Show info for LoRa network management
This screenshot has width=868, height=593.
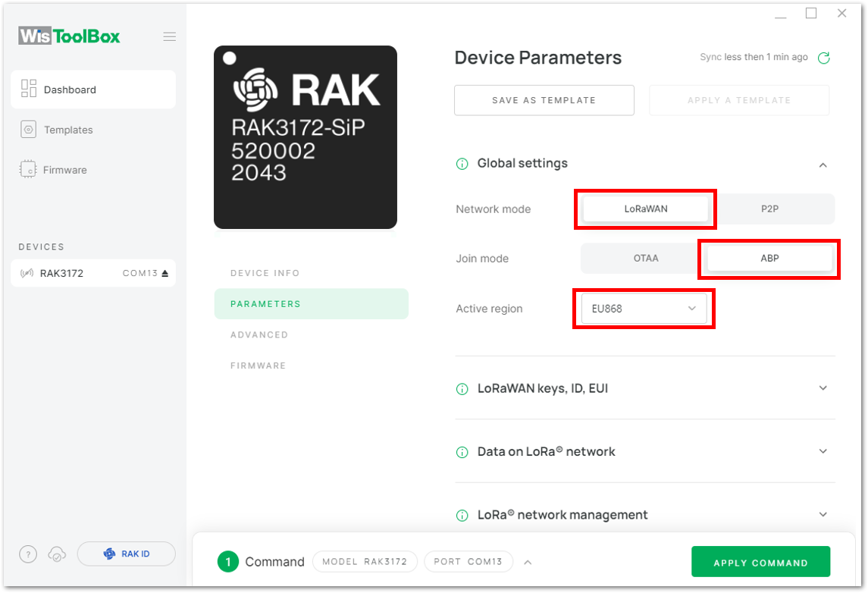[x=462, y=516]
